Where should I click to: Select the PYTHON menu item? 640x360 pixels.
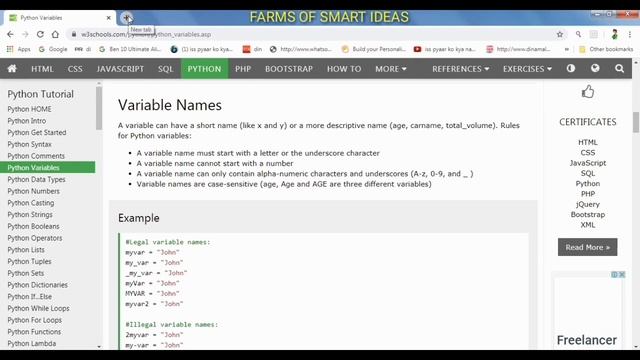click(x=204, y=69)
